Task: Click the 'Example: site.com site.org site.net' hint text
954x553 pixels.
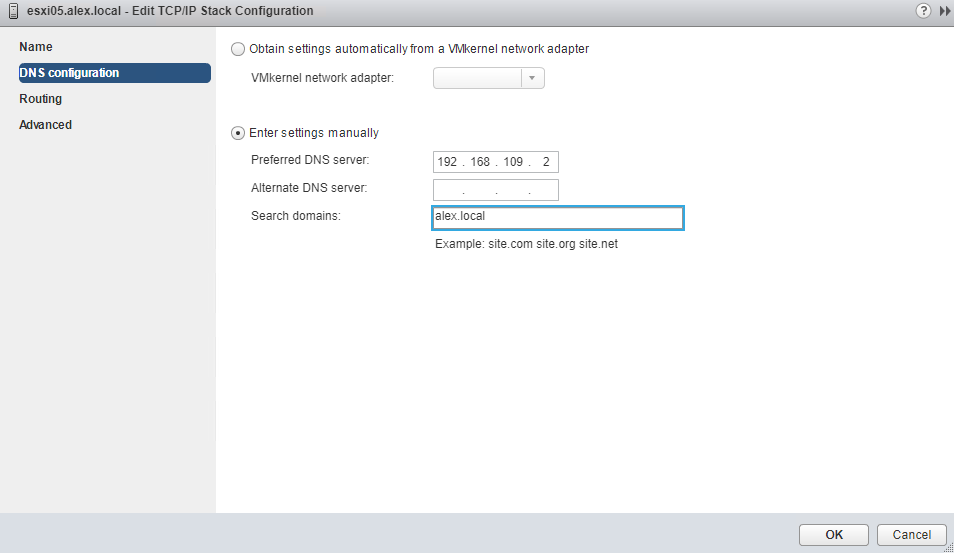Action: pyautogui.click(x=526, y=244)
